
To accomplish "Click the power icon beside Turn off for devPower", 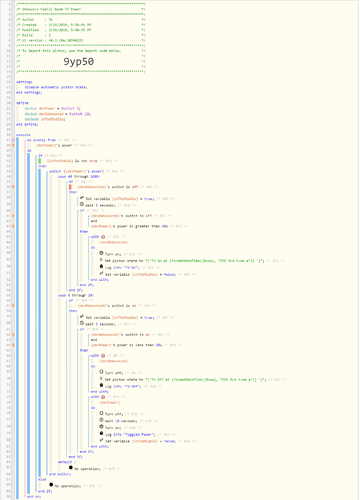I will click(101, 413).
